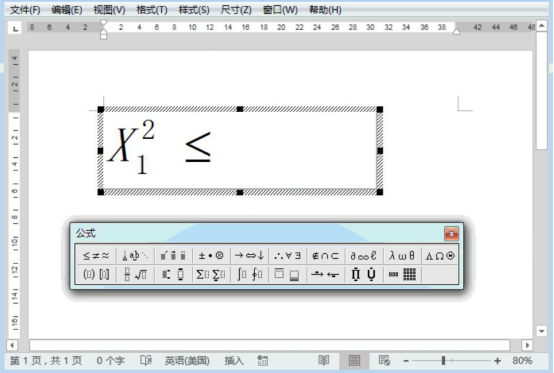The image size is (554, 373).
Task: Open products and set theory templates palette
Action: click(364, 274)
